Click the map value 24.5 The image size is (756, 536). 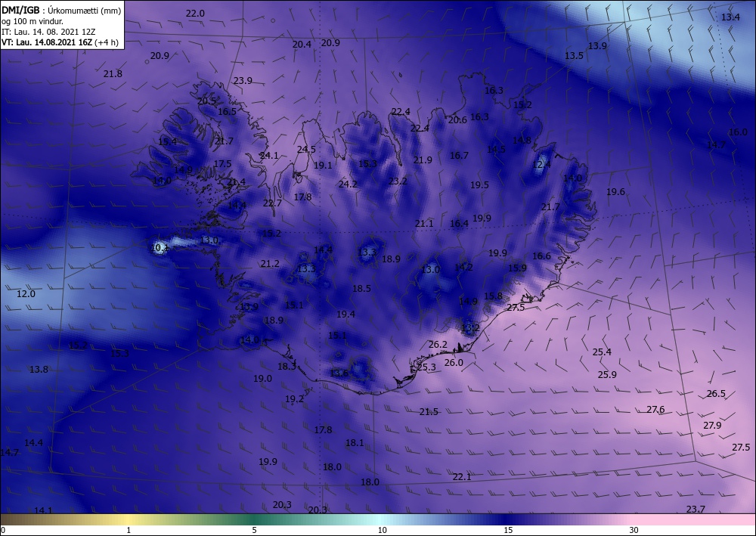pyautogui.click(x=307, y=150)
